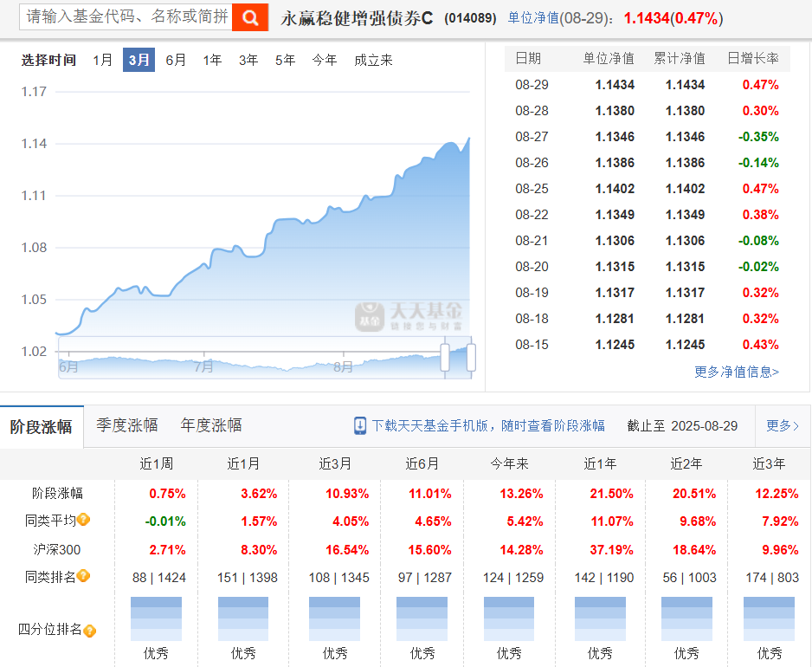Click the 单位净值 link in header

coord(533,18)
